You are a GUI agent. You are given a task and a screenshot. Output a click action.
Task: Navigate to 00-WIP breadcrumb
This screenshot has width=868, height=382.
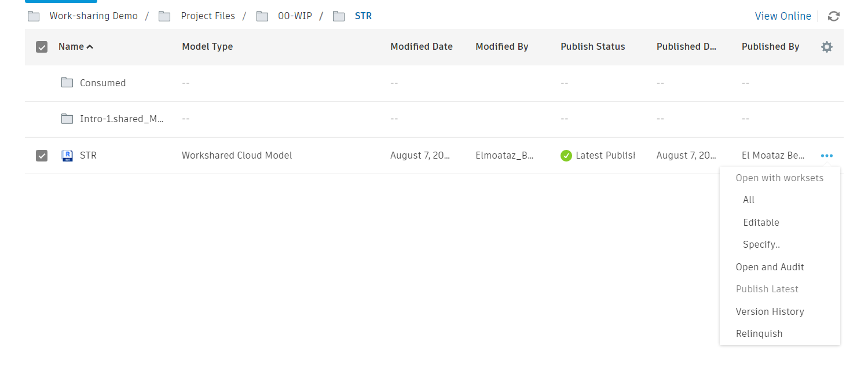coord(295,16)
